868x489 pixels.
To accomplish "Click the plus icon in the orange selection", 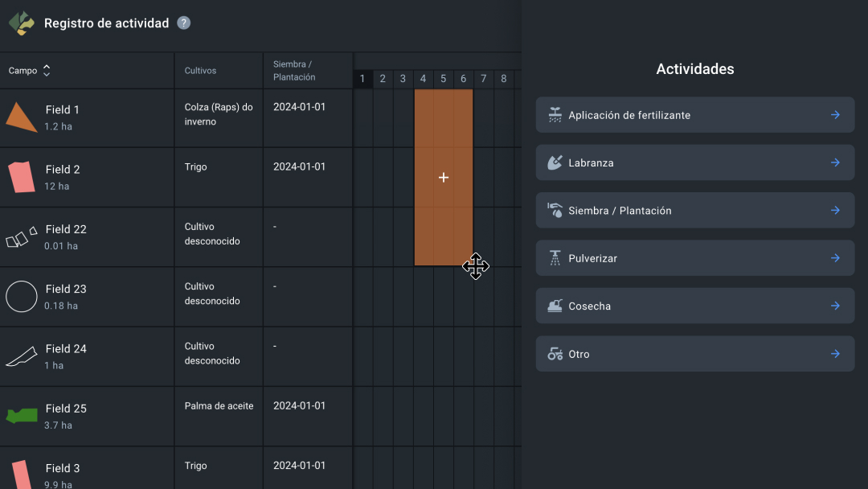I will (444, 177).
